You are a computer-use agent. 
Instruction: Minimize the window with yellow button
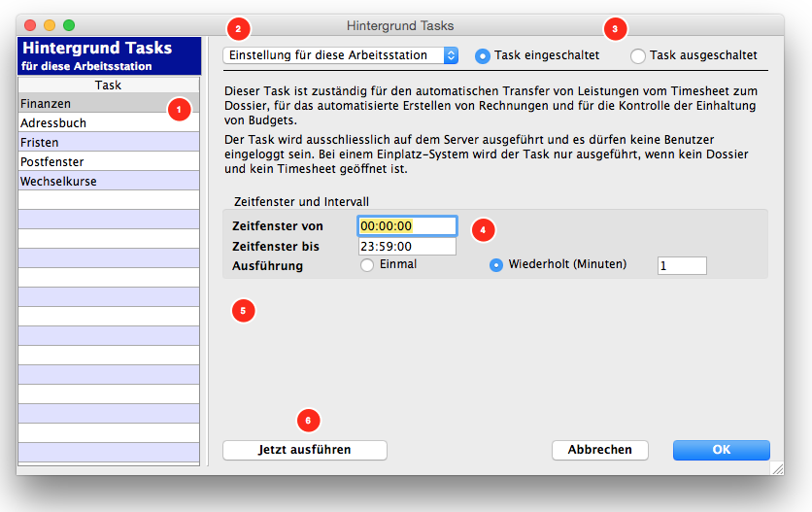[x=50, y=25]
